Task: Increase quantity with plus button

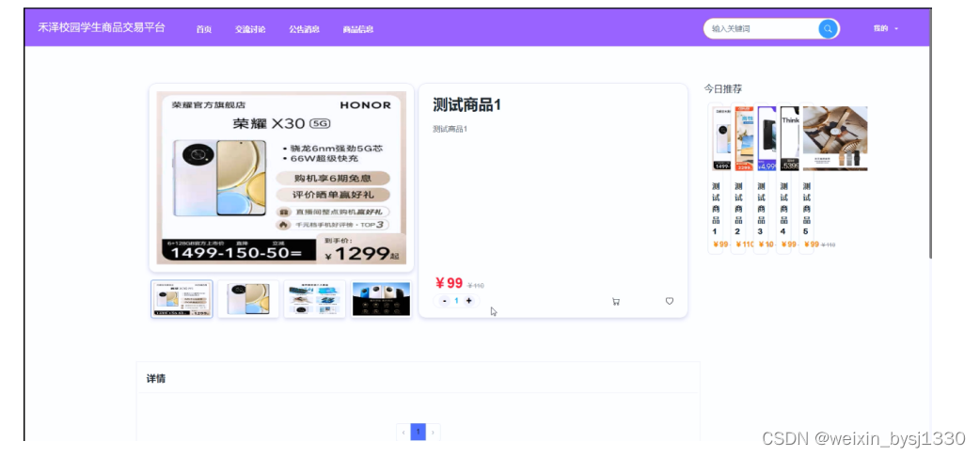Action: pos(468,301)
